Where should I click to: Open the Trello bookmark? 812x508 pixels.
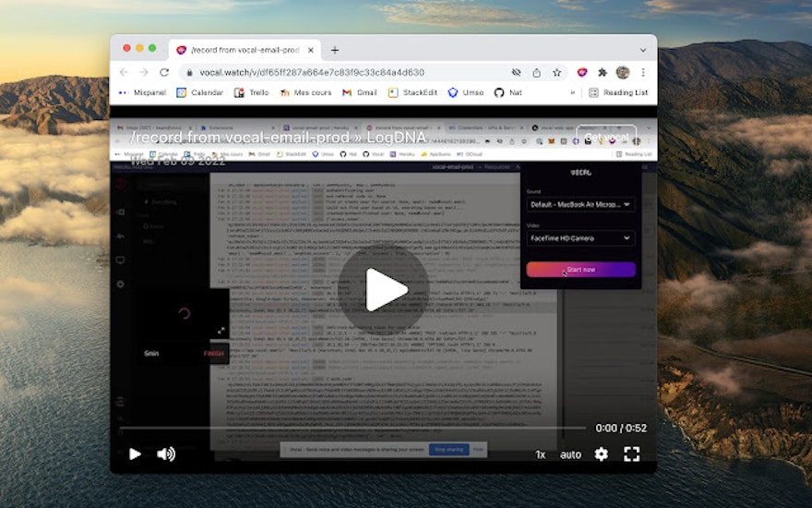(x=252, y=92)
